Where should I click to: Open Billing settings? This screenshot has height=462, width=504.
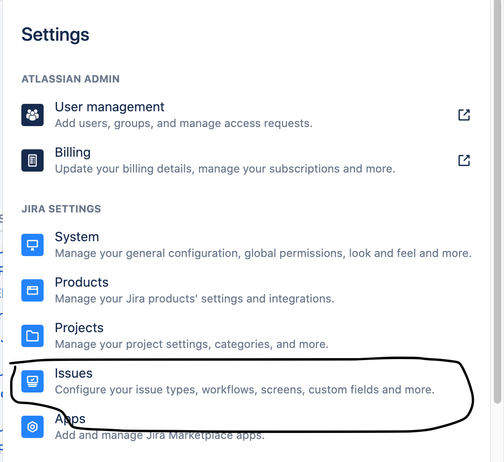coord(73,152)
